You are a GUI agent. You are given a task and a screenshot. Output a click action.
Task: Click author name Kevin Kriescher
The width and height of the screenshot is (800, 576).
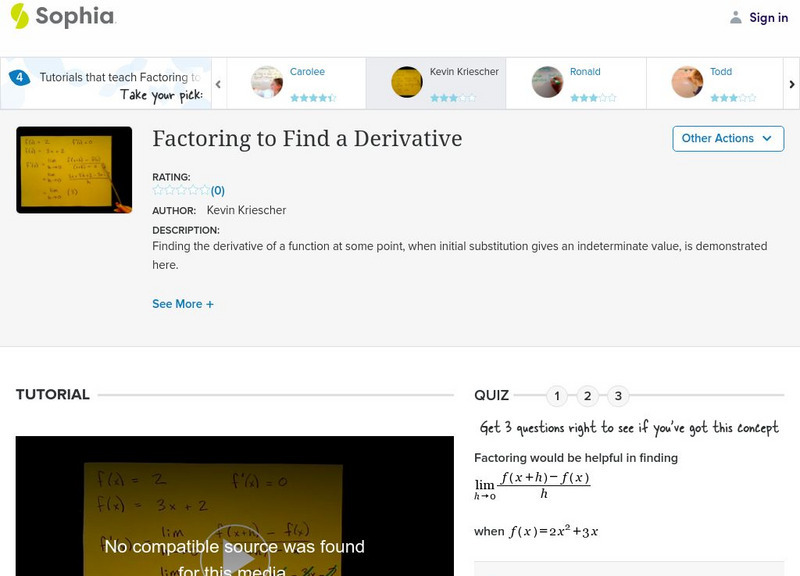pos(246,210)
